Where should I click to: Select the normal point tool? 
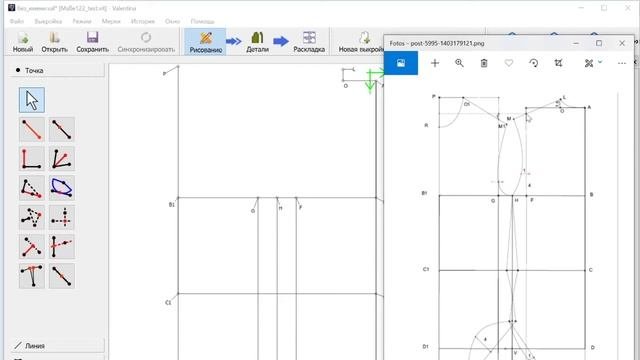pos(32,276)
